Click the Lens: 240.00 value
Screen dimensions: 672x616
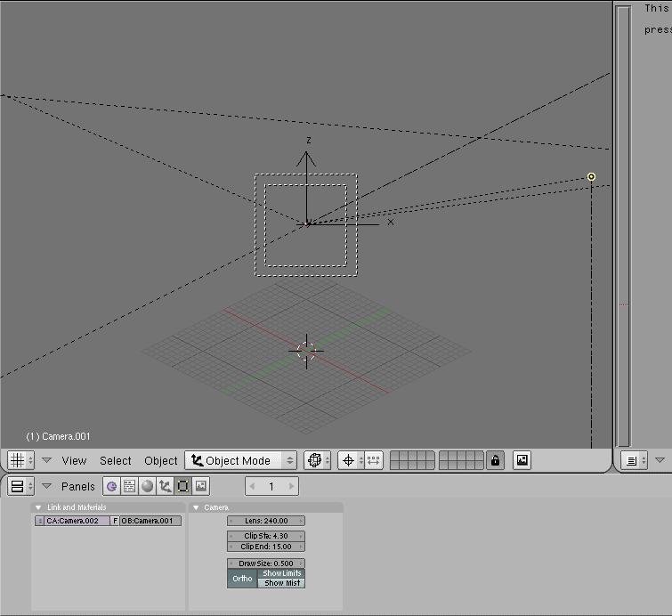[x=266, y=521]
